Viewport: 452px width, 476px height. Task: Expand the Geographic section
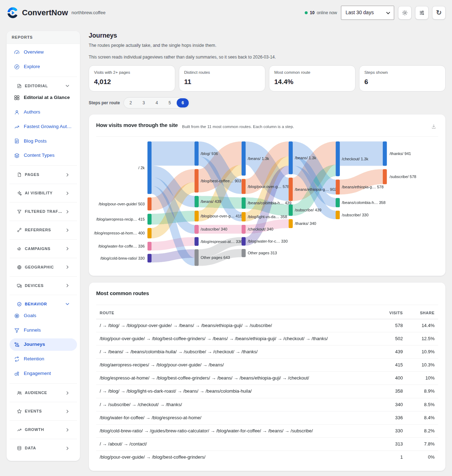pos(43,267)
